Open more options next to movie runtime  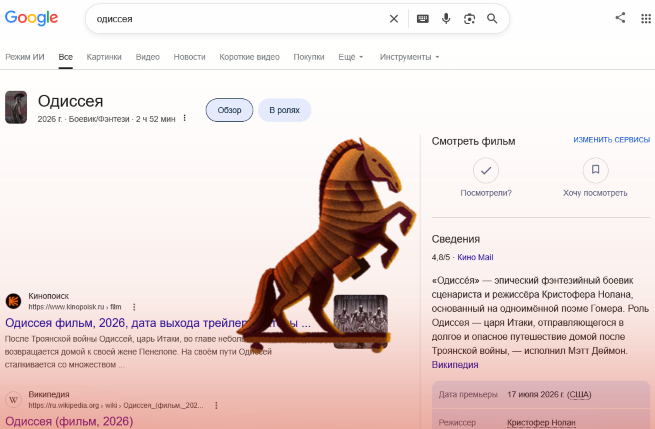point(184,119)
